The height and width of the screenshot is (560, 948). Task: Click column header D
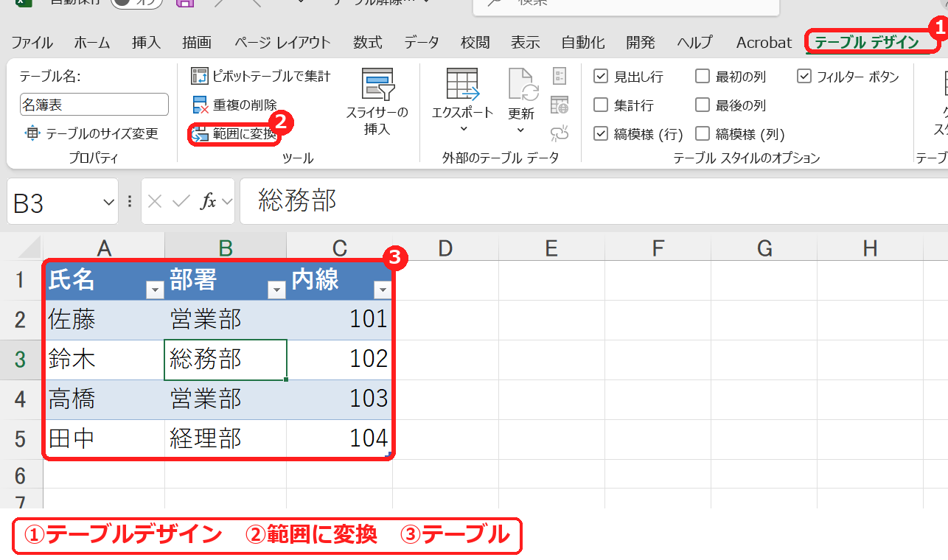(x=445, y=248)
